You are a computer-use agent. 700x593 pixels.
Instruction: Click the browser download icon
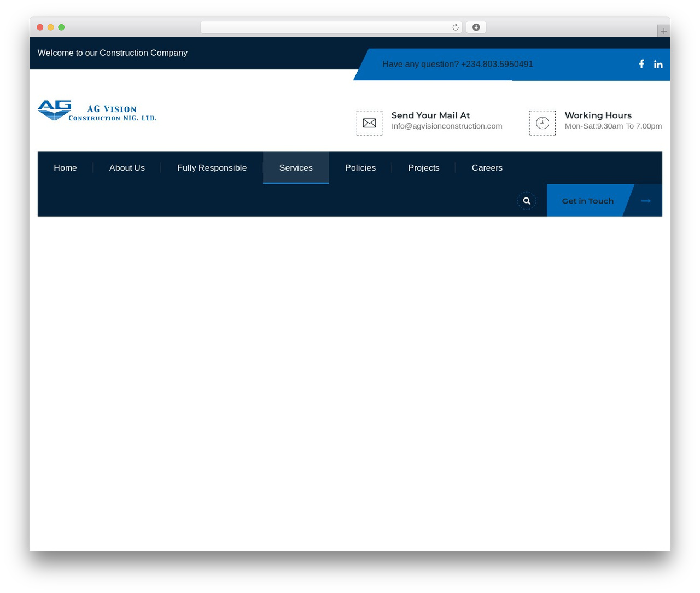click(x=476, y=27)
